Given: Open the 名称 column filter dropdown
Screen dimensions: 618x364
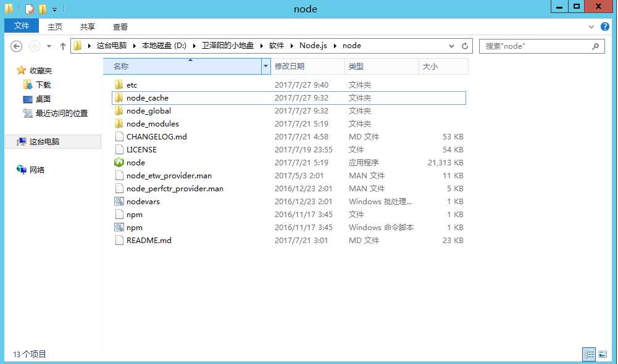Looking at the screenshot, I should click(x=265, y=66).
